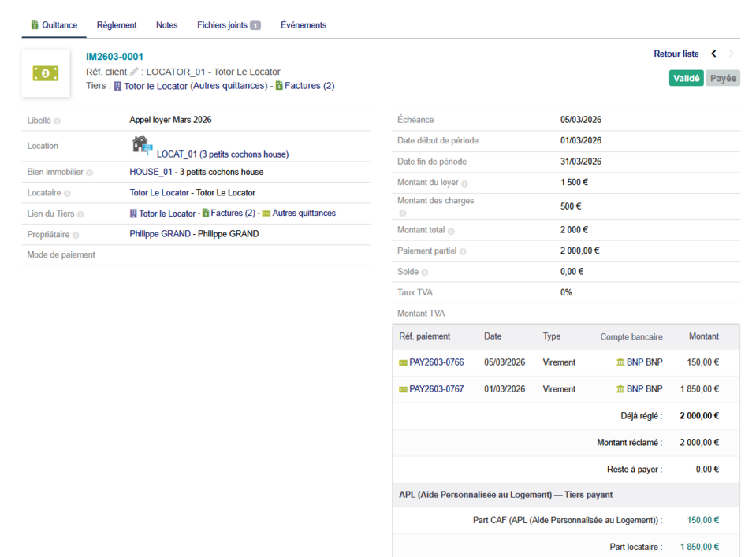Open the Autres quittances link in header
756x557 pixels.
tap(229, 86)
